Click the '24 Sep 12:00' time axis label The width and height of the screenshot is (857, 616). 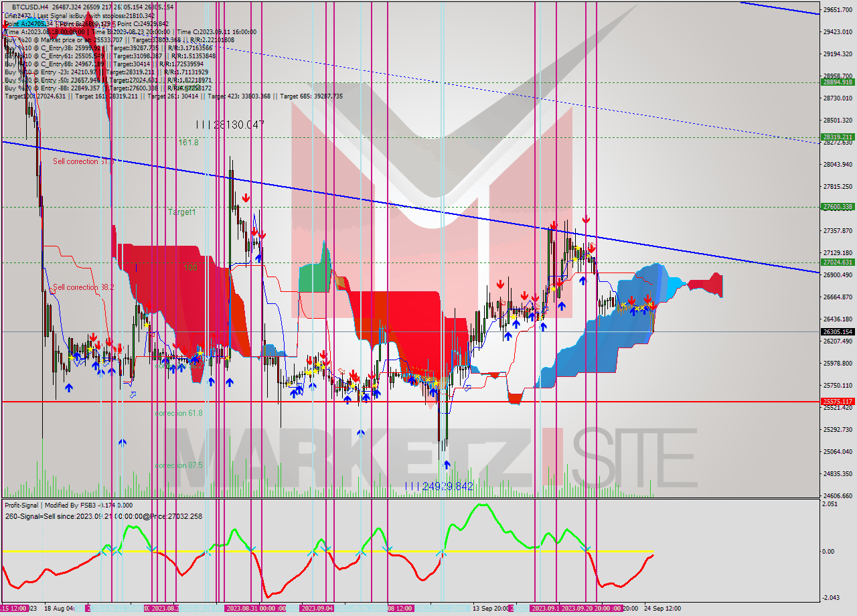tap(661, 609)
